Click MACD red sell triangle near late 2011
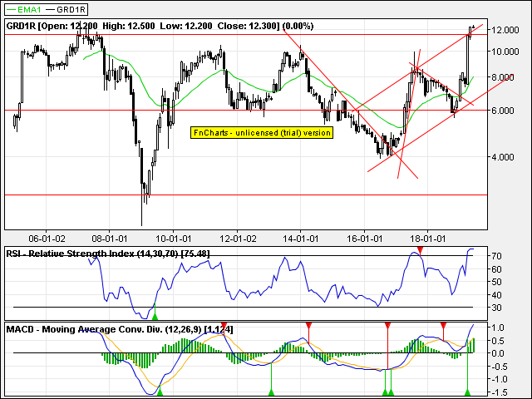 pyautogui.click(x=224, y=326)
